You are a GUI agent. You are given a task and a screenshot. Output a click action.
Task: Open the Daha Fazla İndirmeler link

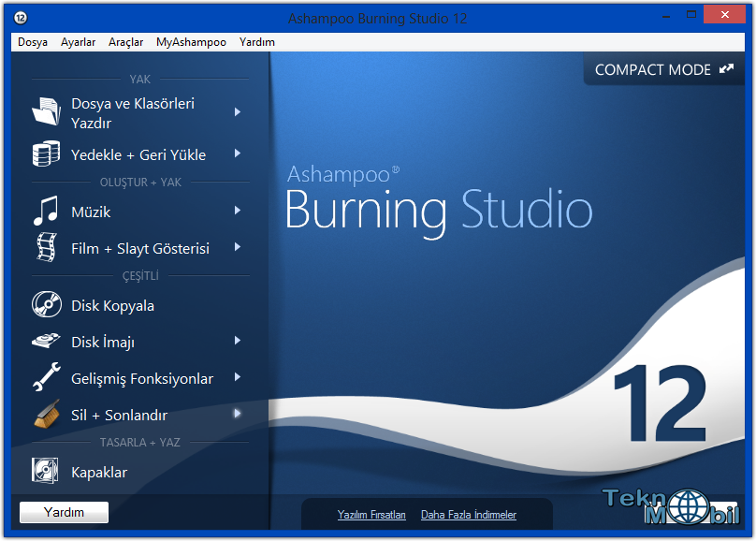469,515
